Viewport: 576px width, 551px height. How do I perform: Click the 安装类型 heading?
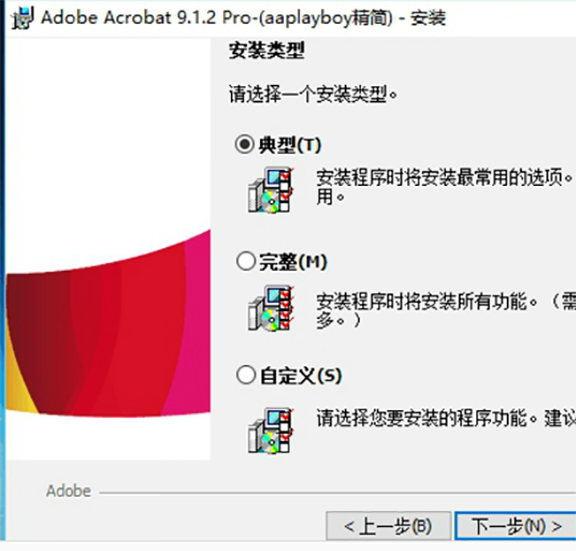[267, 50]
